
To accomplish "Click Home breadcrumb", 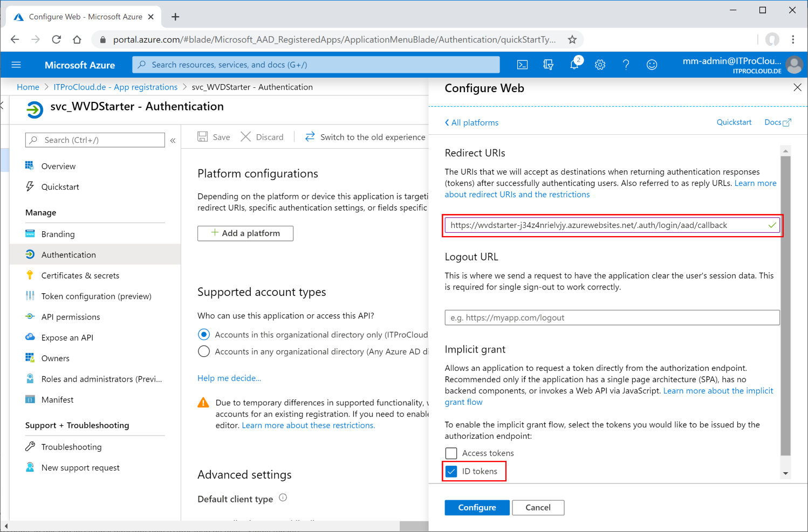I will tap(28, 87).
